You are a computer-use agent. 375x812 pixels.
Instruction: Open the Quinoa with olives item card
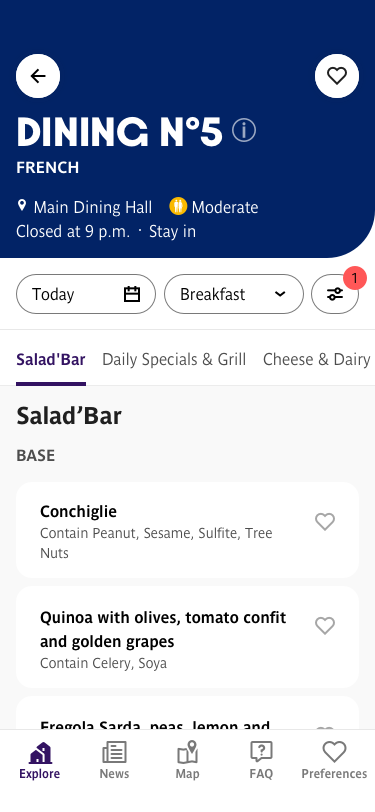[x=188, y=637]
